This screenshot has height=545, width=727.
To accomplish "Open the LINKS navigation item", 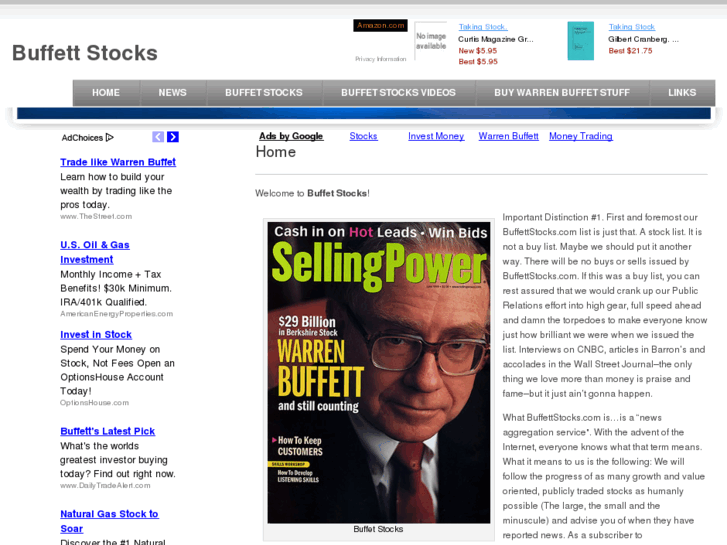I will pyautogui.click(x=682, y=93).
